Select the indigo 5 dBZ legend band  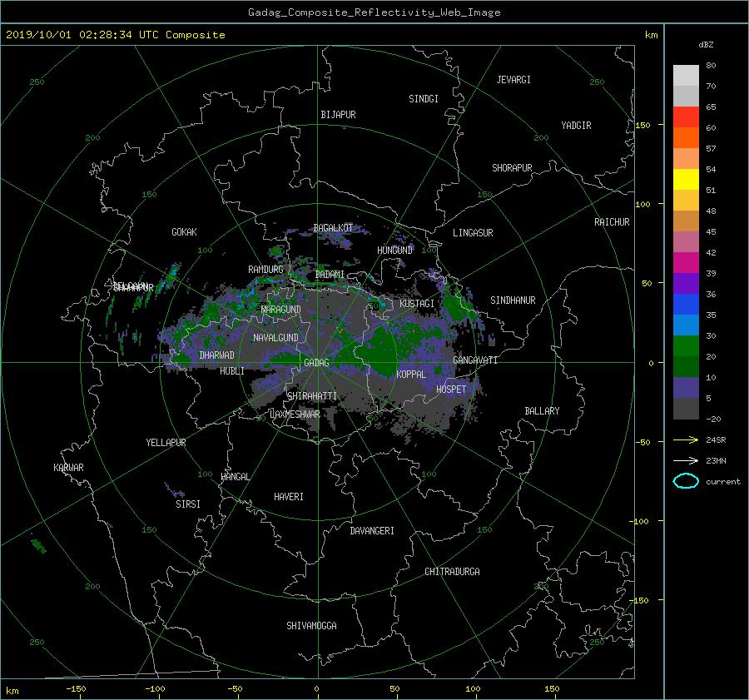(x=686, y=387)
